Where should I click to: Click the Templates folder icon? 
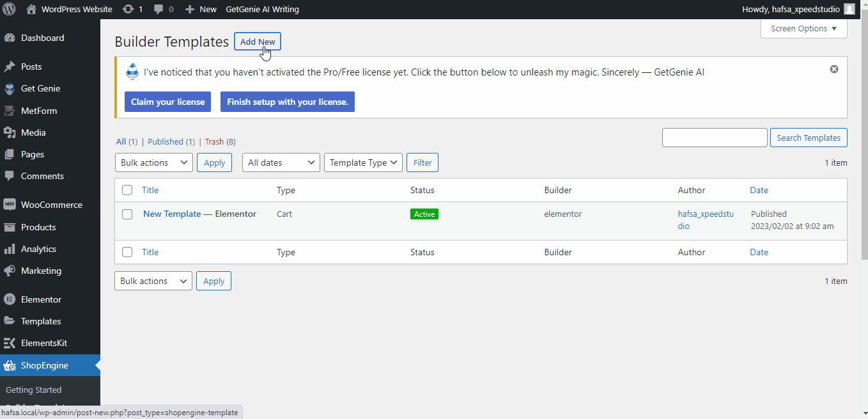[x=10, y=321]
